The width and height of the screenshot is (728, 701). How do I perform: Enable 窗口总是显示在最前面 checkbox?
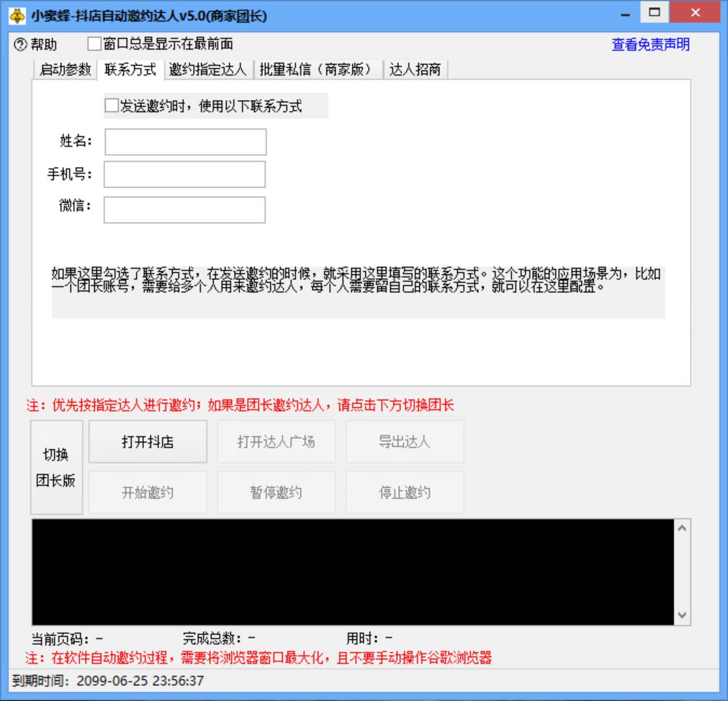92,43
